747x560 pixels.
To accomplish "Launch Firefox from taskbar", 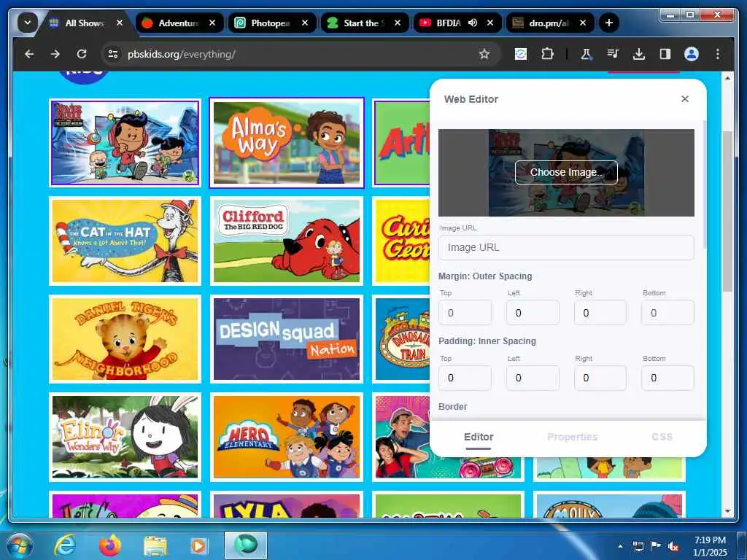I will (110, 545).
